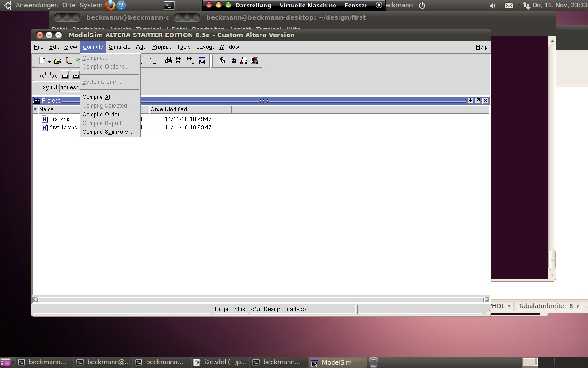The width and height of the screenshot is (588, 368).
Task: Open the Orte menu in top panel
Action: coord(69,5)
